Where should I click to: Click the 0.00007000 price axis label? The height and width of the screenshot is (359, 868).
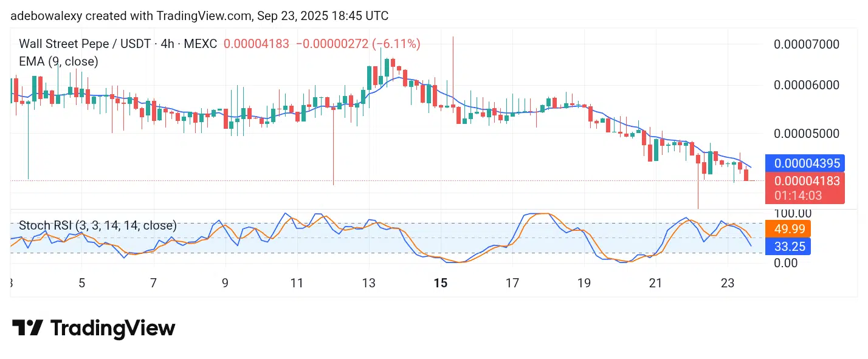pos(807,44)
